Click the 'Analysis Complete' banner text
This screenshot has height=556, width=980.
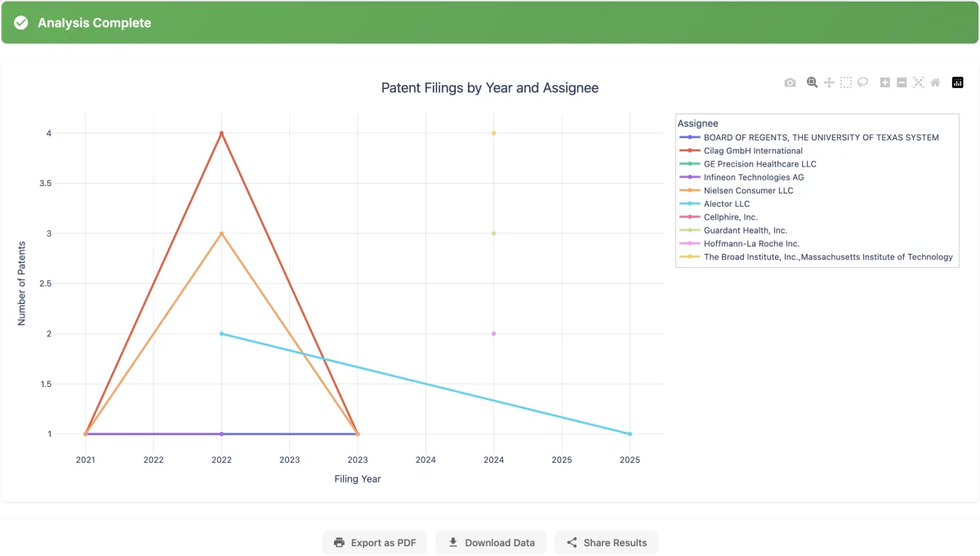tap(95, 23)
